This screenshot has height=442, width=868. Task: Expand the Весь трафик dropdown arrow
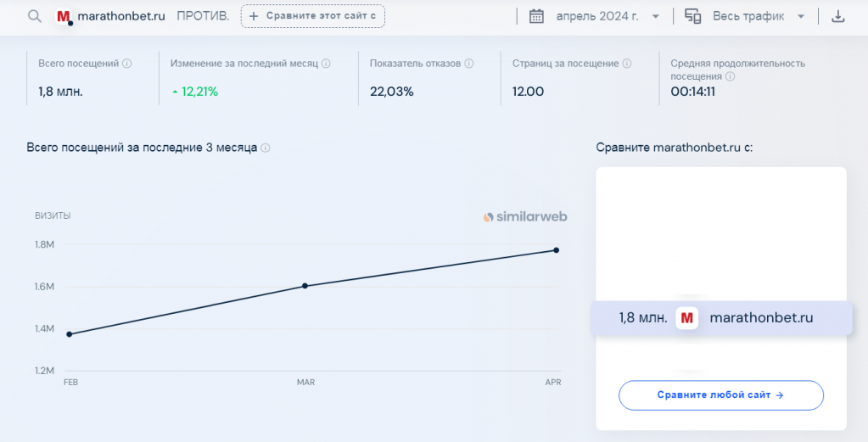click(800, 17)
